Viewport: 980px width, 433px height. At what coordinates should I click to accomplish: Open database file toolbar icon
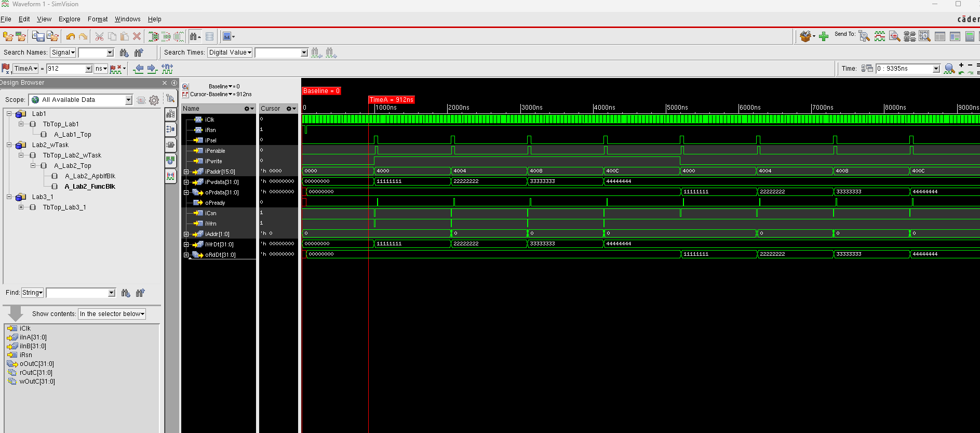click(x=8, y=36)
